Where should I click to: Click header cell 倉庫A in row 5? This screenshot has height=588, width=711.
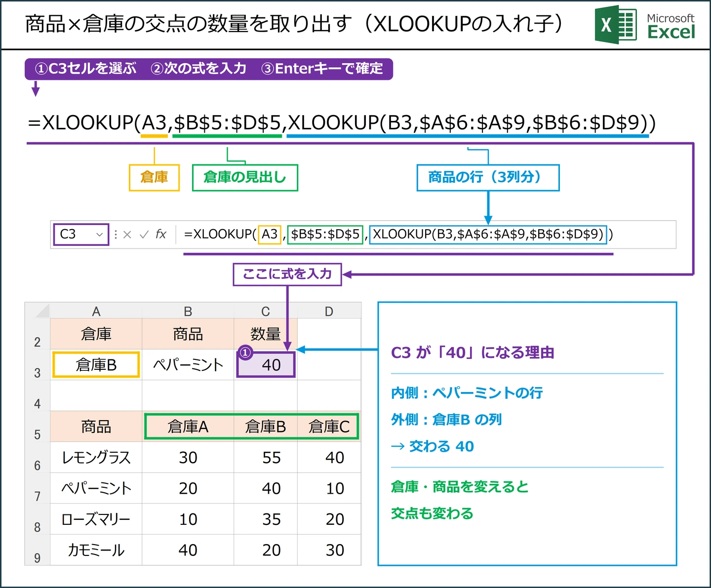pyautogui.click(x=188, y=427)
